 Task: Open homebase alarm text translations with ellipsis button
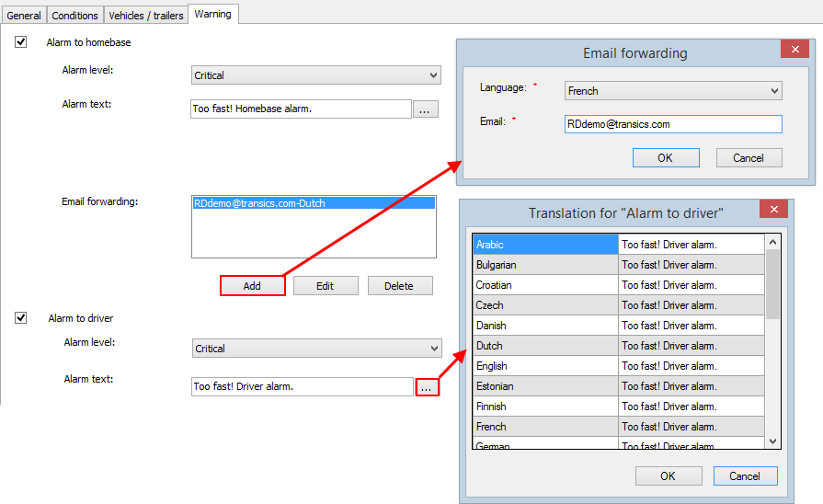pyautogui.click(x=425, y=109)
